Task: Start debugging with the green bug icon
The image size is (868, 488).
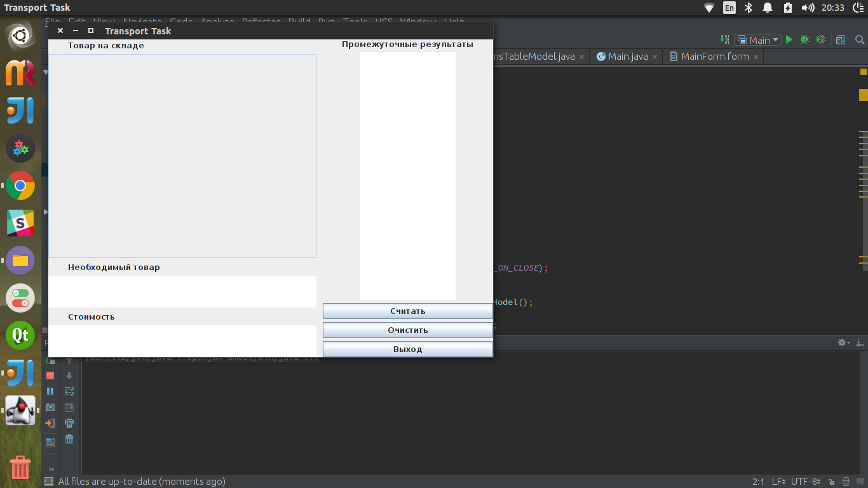Action: click(805, 39)
